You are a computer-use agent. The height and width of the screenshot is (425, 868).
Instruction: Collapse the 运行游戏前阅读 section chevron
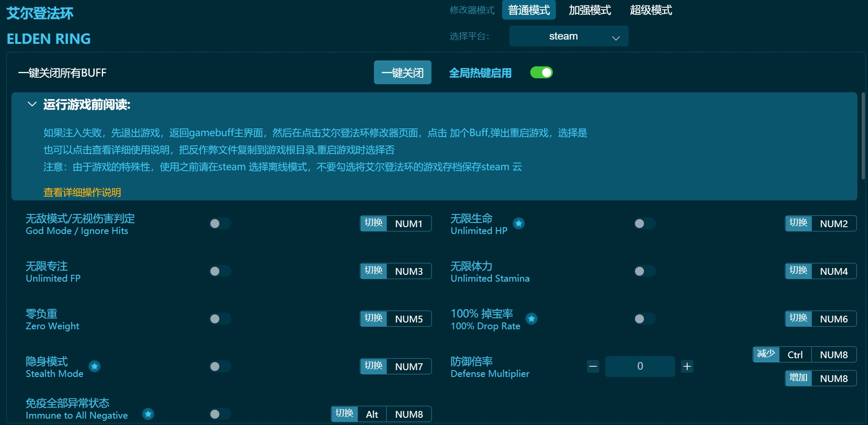[x=32, y=104]
